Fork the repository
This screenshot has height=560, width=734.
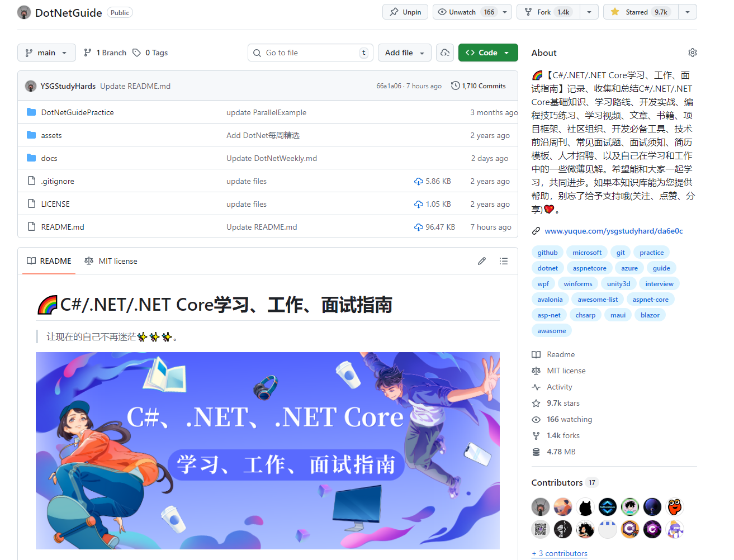click(548, 12)
